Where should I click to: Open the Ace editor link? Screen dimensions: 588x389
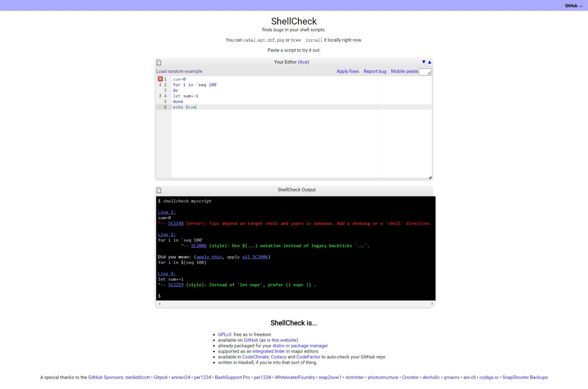303,62
